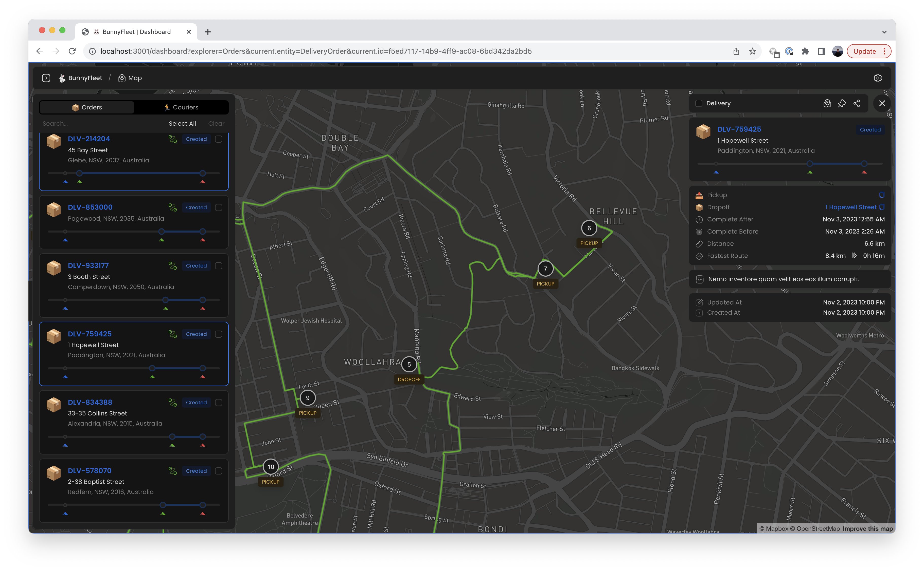
Task: Copy the Pickup address via copy icon
Action: pyautogui.click(x=882, y=195)
